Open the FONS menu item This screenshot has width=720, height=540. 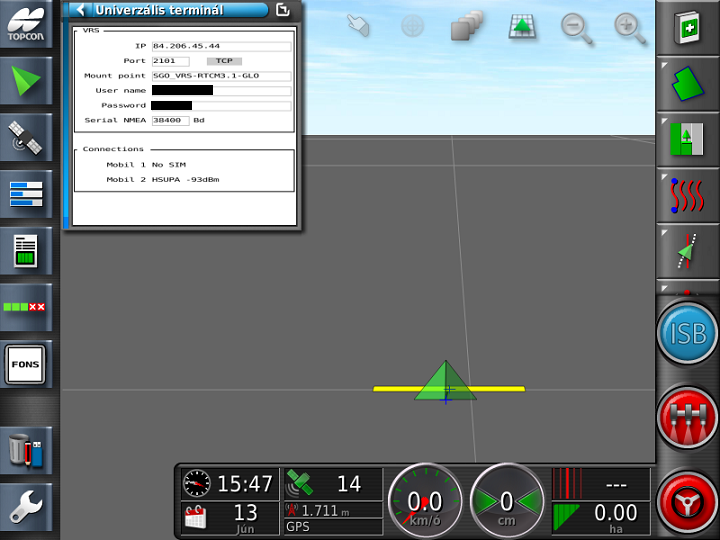pyautogui.click(x=26, y=364)
